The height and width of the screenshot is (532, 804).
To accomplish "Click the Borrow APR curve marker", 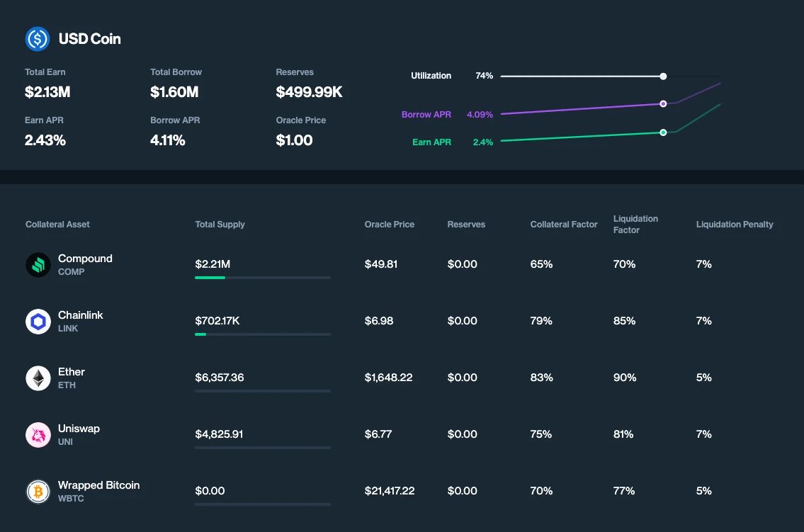I will [663, 104].
